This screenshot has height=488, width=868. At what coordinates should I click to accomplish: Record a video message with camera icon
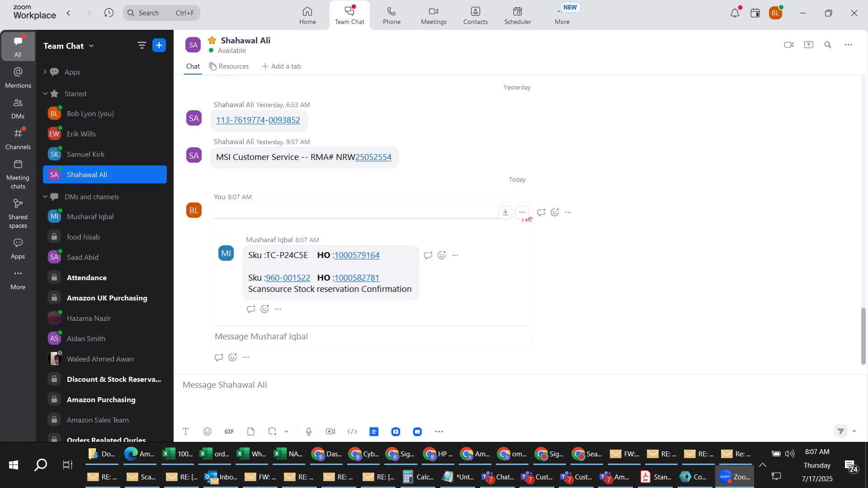click(x=330, y=432)
